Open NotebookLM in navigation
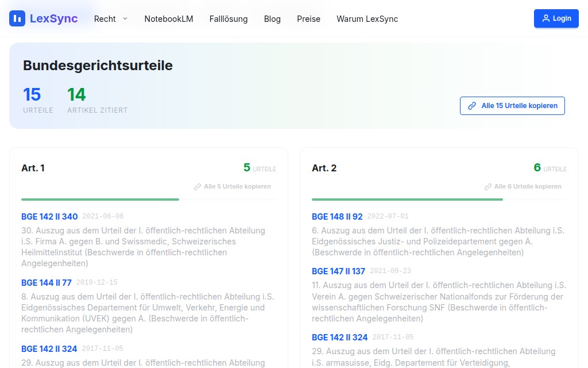588x368 pixels. tap(169, 19)
